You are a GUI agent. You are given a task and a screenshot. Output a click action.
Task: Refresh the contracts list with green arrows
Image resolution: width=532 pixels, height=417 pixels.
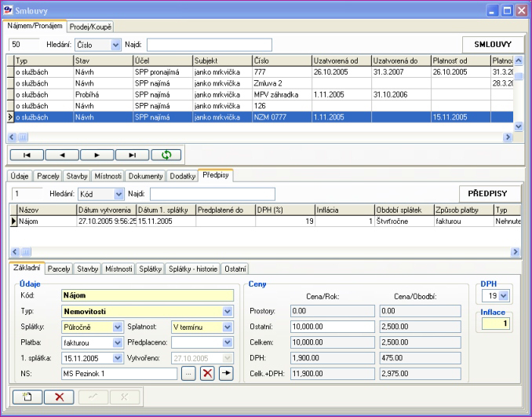(166, 155)
